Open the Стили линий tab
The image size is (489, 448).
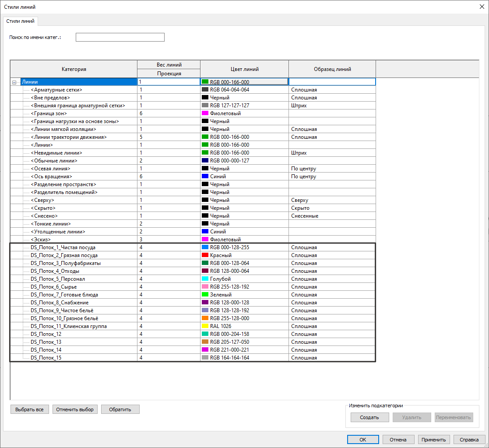(x=21, y=21)
